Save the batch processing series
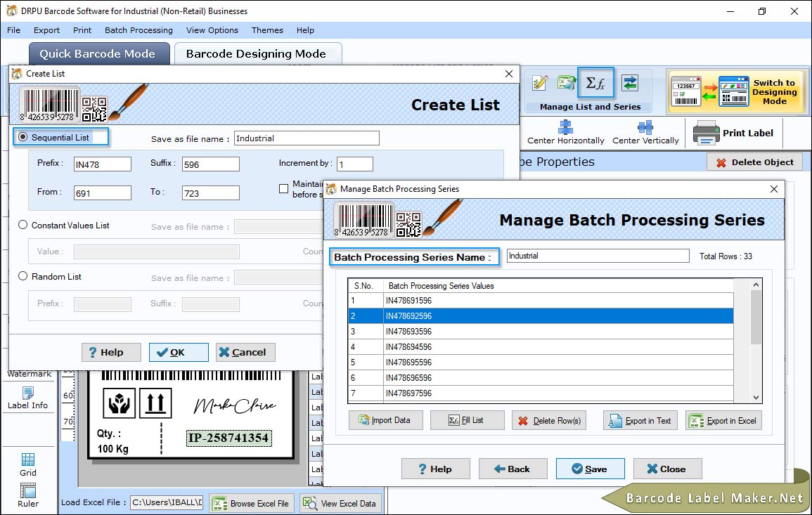 point(590,469)
